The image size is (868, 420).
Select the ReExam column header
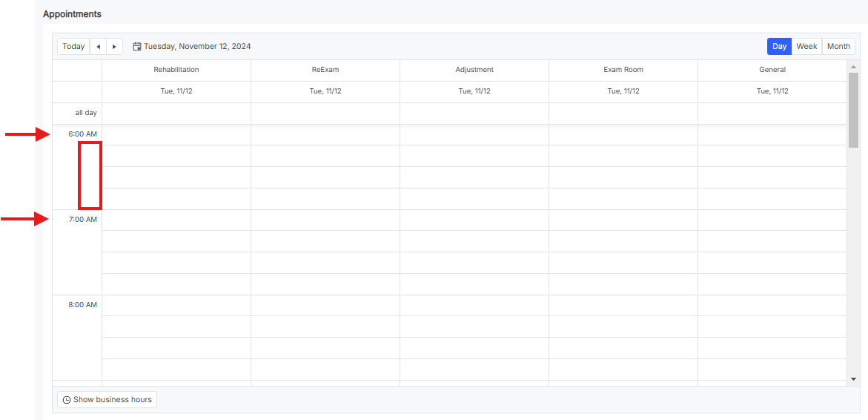click(x=325, y=70)
